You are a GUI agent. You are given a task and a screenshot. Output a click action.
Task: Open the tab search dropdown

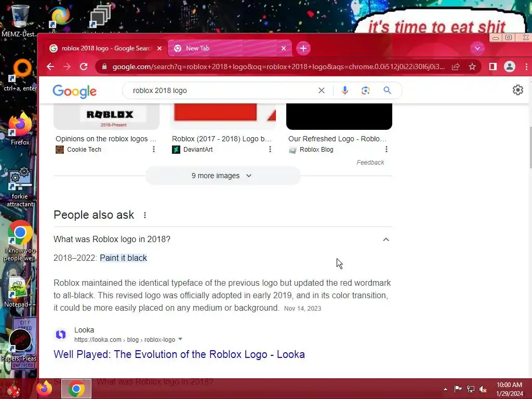click(477, 48)
